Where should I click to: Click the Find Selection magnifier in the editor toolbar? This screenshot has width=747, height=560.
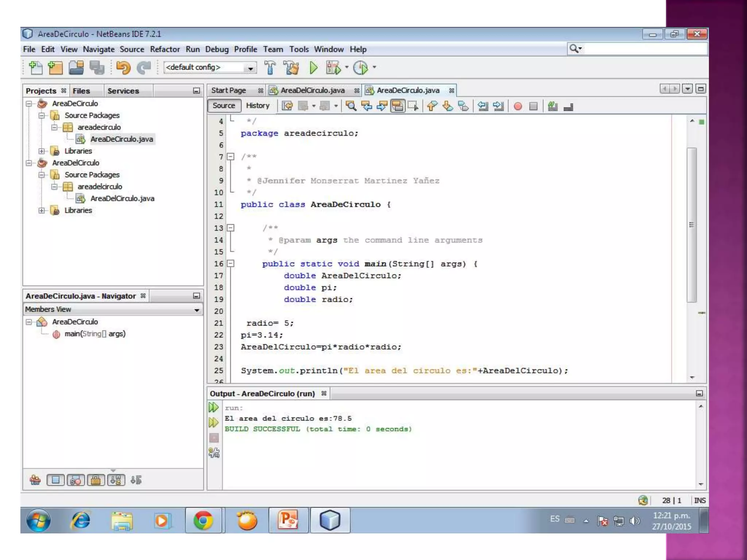[351, 106]
